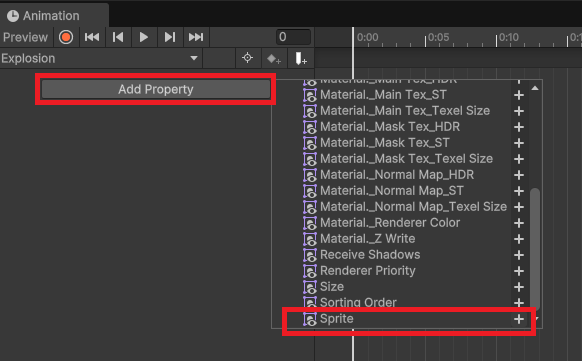The width and height of the screenshot is (582, 361).
Task: Add Material._Main Tex_Texel Size property
Action: point(519,111)
